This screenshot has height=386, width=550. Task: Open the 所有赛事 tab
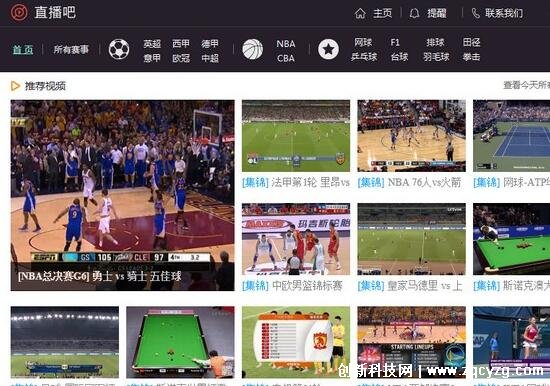[71, 49]
